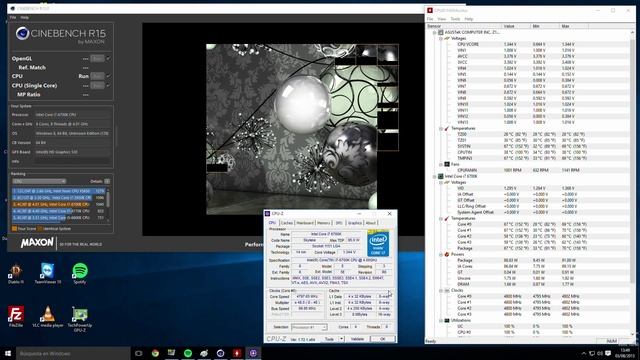Image resolution: width=640 pixels, height=360 pixels.
Task: Switch to the SPD tab in CPU-Z
Action: pos(339,223)
